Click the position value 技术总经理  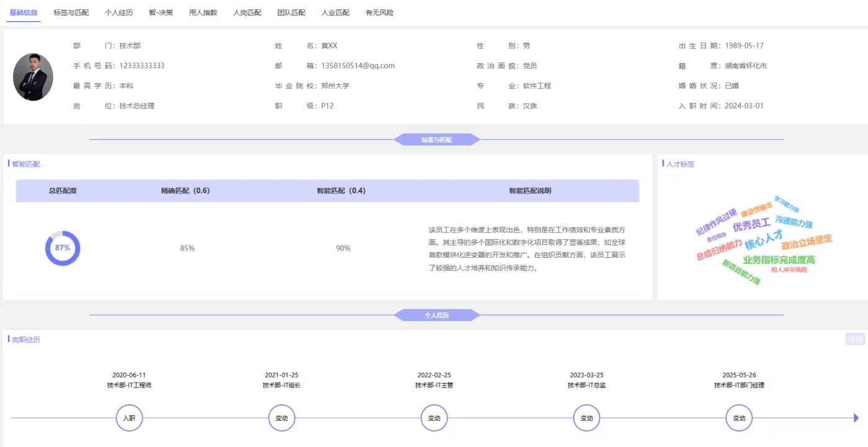point(137,106)
